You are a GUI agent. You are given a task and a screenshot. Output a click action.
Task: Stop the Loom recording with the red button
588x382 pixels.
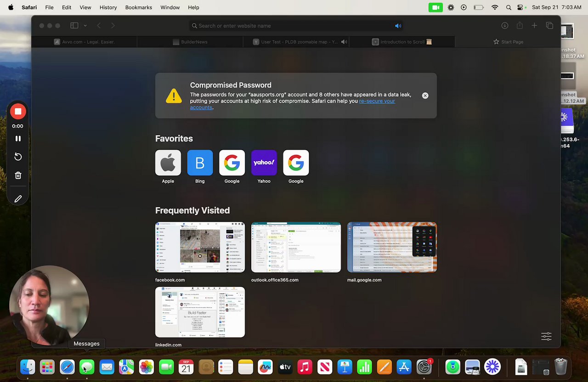18,112
